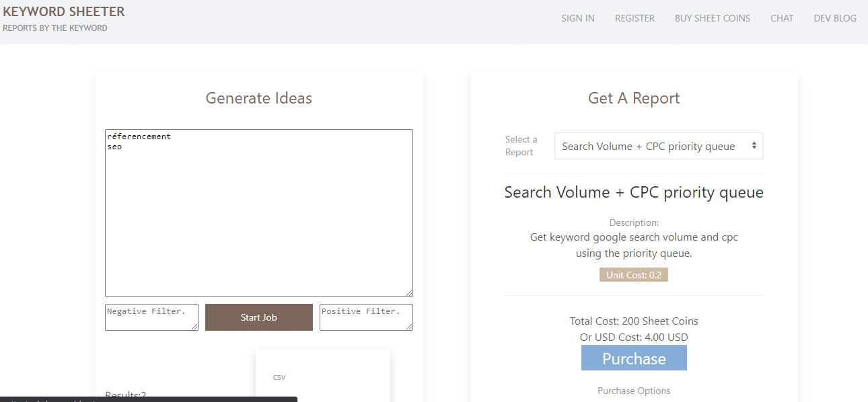Click the blue Purchase button
The width and height of the screenshot is (868, 402).
[x=634, y=358]
